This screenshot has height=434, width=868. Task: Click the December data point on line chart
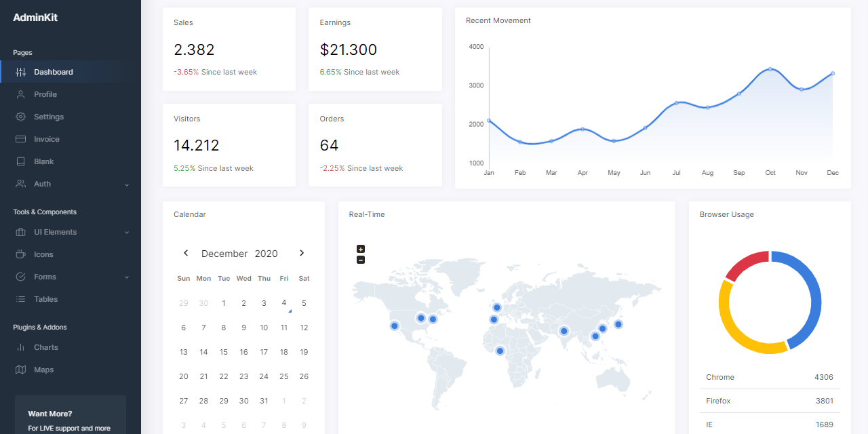833,73
